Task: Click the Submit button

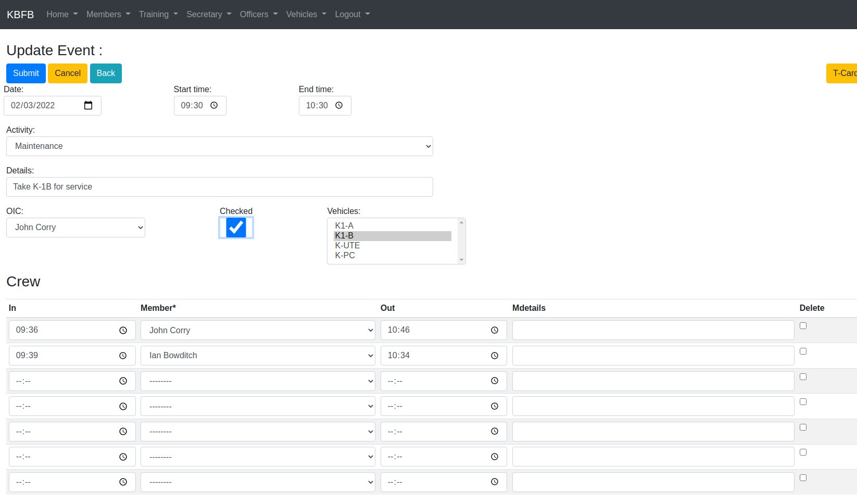Action: click(x=26, y=73)
